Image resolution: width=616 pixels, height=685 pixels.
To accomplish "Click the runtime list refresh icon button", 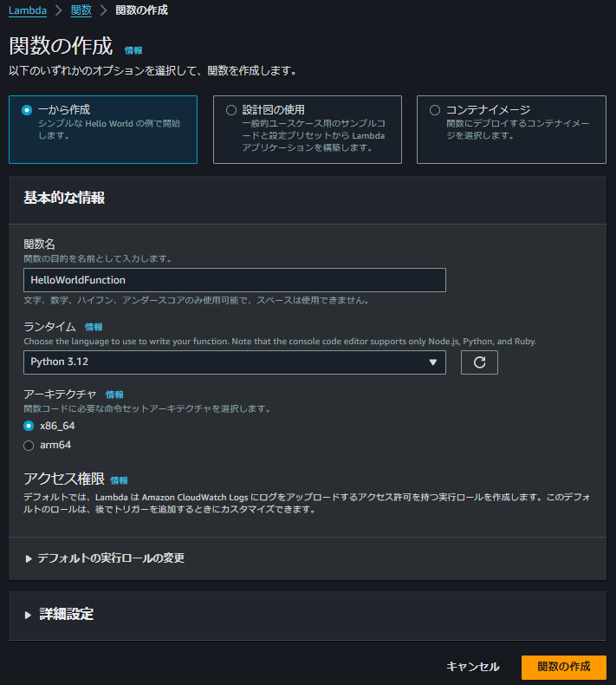I will tap(479, 362).
